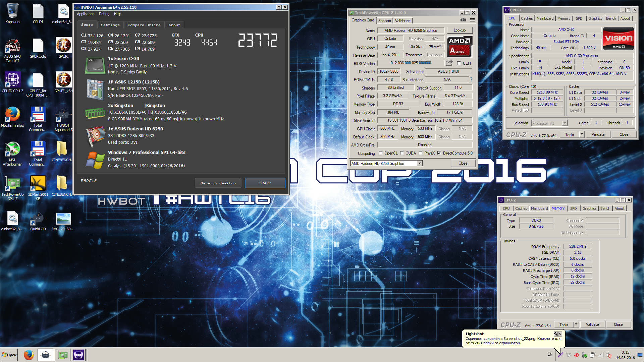Open IMG_20160 image file on desktop

click(x=63, y=222)
